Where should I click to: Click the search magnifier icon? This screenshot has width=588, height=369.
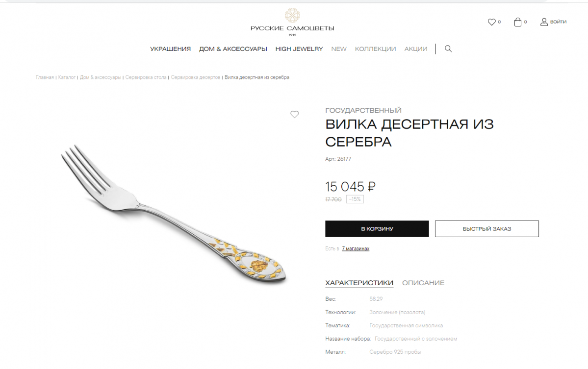(448, 49)
